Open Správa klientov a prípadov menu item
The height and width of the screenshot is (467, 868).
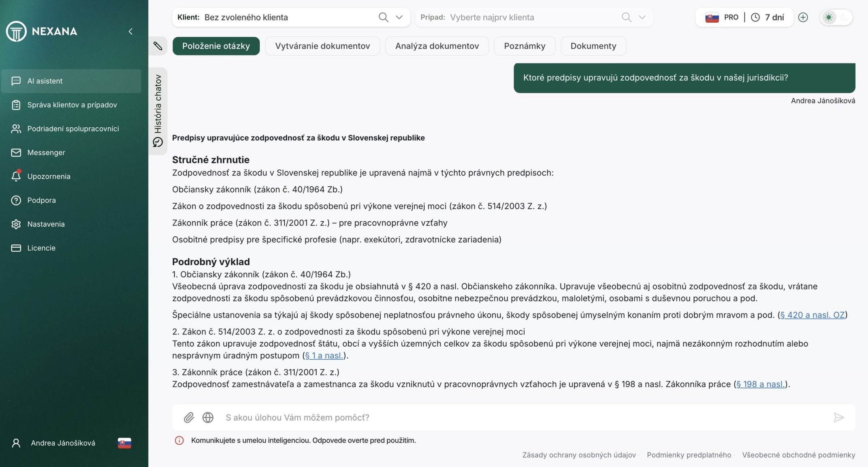pyautogui.click(x=72, y=105)
